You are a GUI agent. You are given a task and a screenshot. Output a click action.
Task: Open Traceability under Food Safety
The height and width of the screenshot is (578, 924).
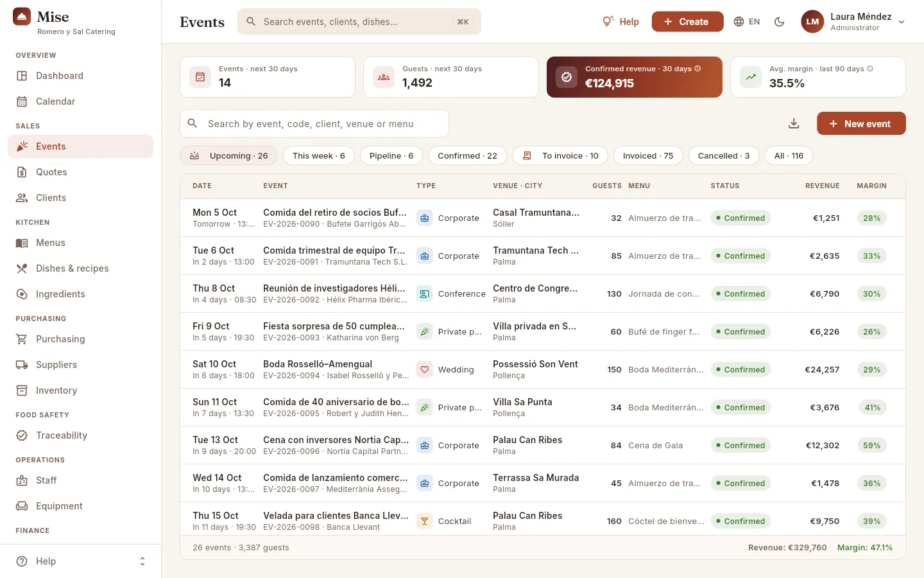tap(80, 435)
